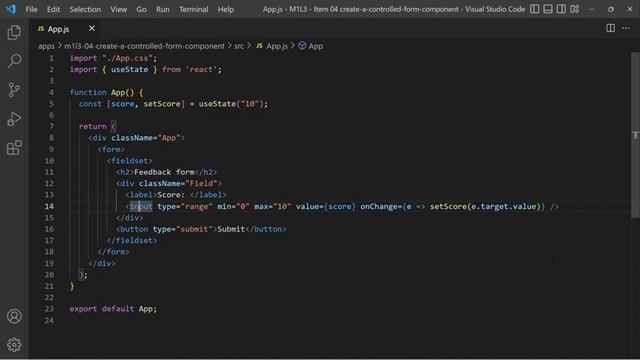Click the App.js breadcrumb segment
640x360 pixels.
pyautogui.click(x=272, y=46)
